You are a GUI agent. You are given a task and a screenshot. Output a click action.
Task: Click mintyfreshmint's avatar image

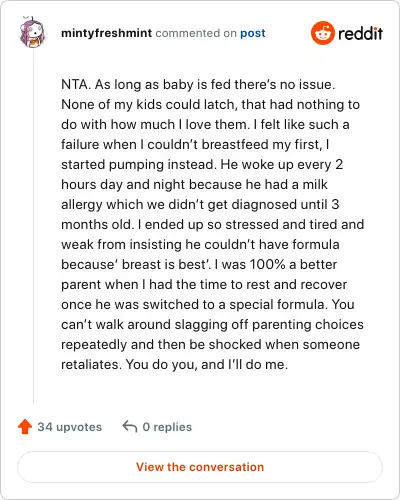coord(32,32)
